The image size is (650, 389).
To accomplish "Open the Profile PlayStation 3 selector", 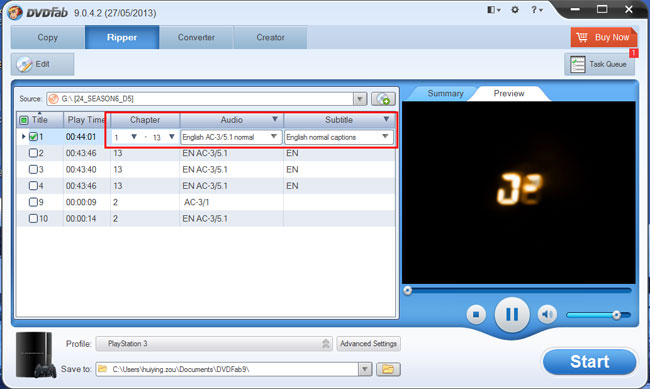I will [x=214, y=343].
